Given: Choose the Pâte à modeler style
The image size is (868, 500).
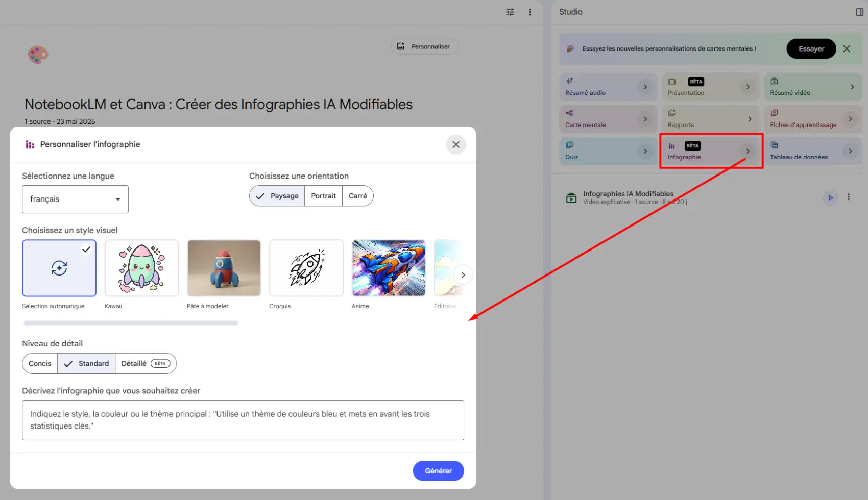Looking at the screenshot, I should click(x=224, y=268).
